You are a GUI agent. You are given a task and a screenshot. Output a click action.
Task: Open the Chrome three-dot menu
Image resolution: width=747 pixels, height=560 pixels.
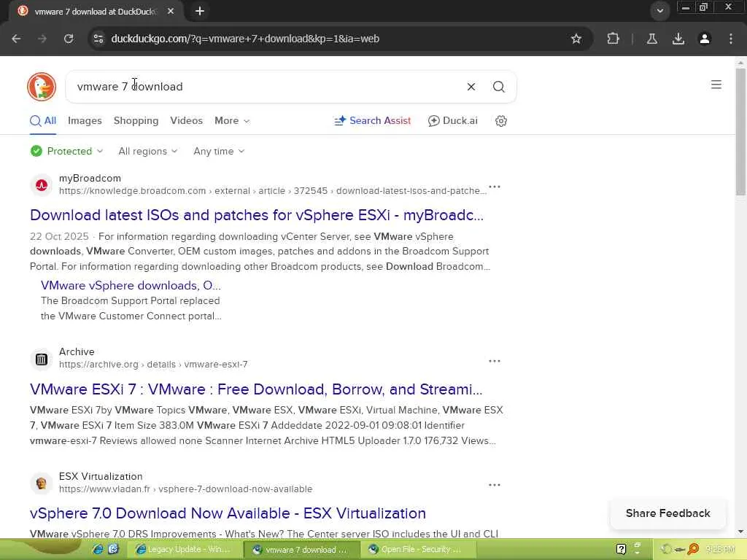[x=731, y=39]
